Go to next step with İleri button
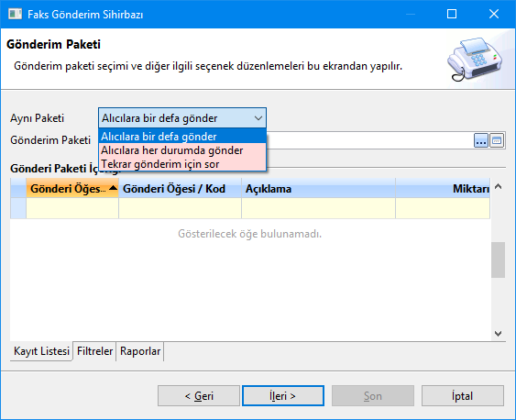516x420 pixels. (x=283, y=395)
